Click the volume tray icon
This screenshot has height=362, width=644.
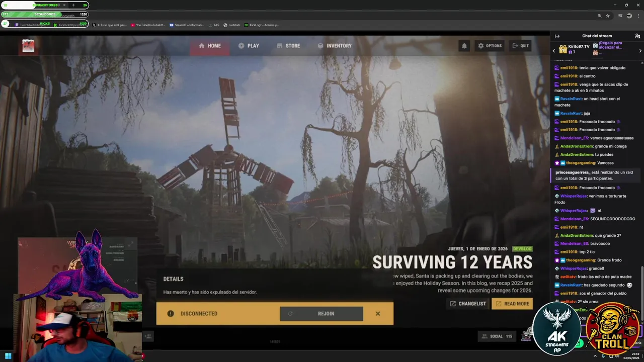click(x=618, y=356)
